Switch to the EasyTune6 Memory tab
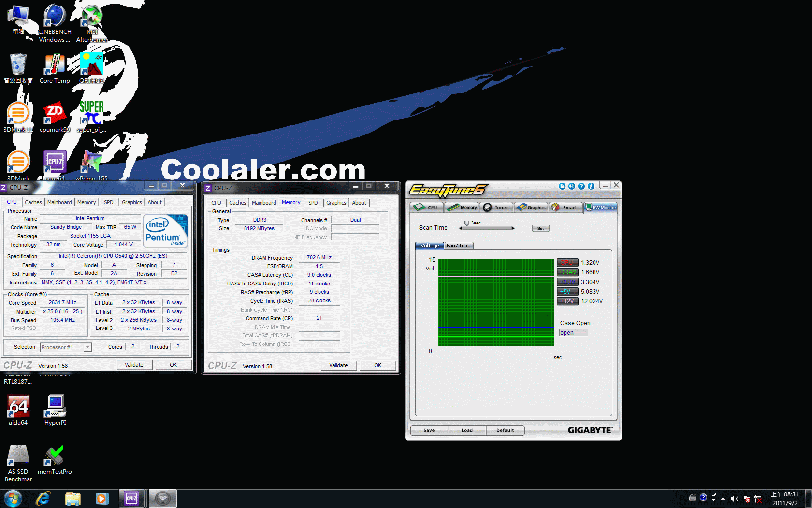The height and width of the screenshot is (508, 812). tap(462, 207)
